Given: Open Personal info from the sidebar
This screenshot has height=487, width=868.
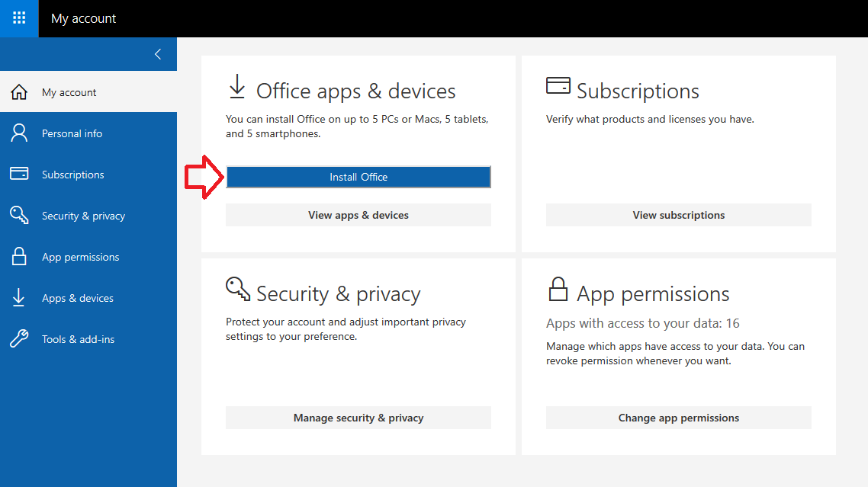Looking at the screenshot, I should tap(88, 133).
